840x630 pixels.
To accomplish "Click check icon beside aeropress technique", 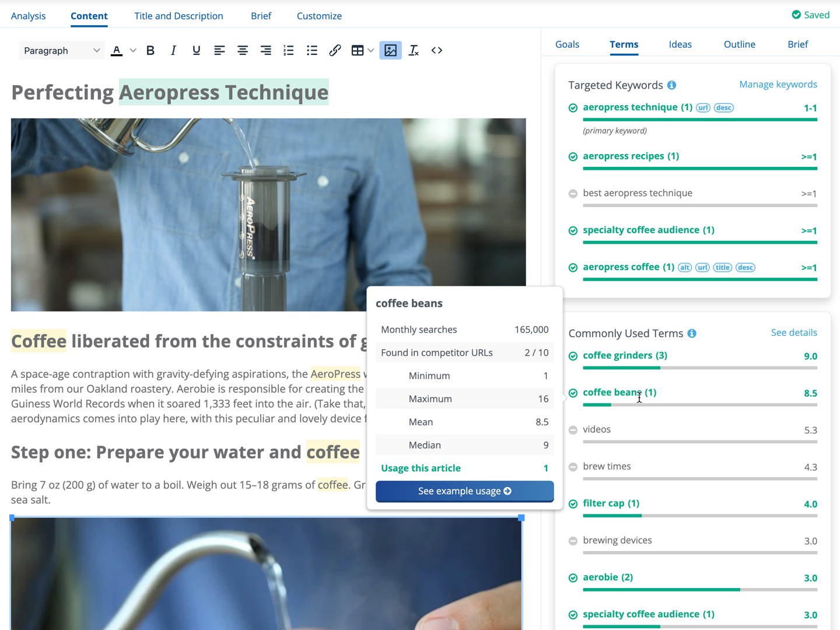I will pos(573,108).
